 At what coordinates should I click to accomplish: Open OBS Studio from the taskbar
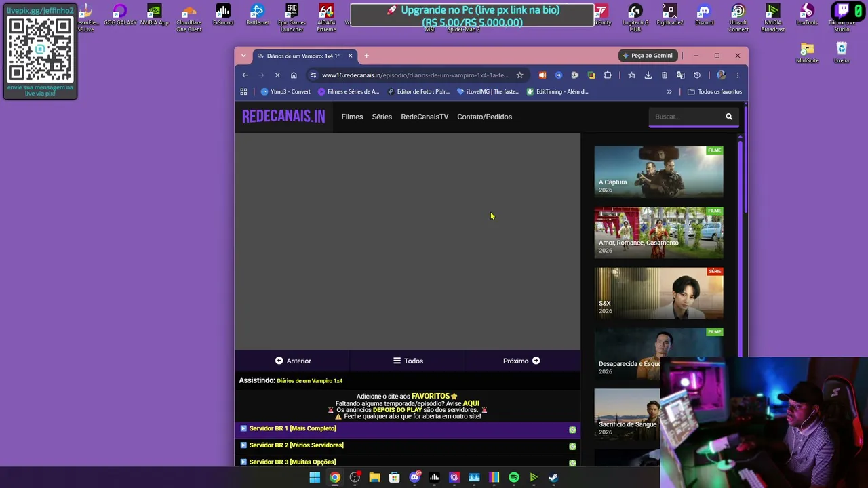(355, 478)
